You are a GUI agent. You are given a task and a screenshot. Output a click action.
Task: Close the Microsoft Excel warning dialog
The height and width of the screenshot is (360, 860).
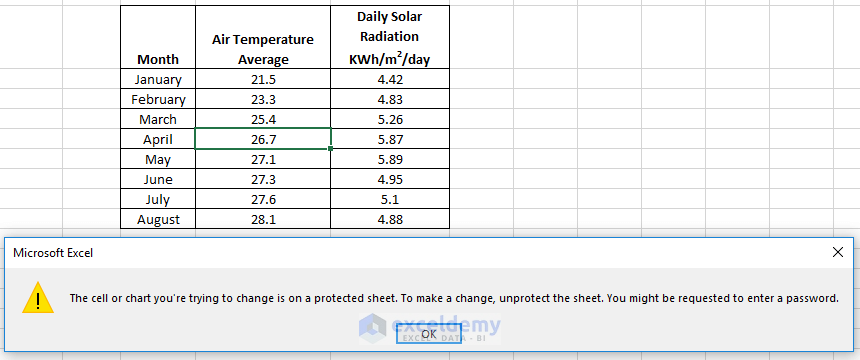(838, 252)
